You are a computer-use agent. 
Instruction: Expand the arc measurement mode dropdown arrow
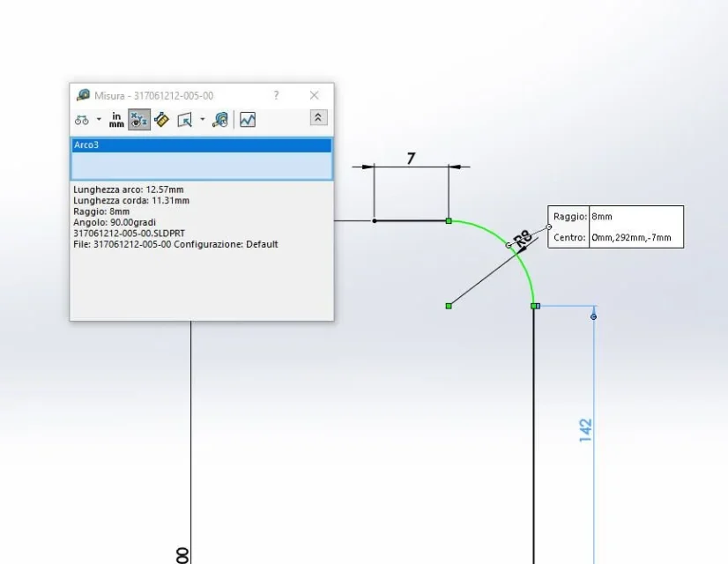coord(99,119)
